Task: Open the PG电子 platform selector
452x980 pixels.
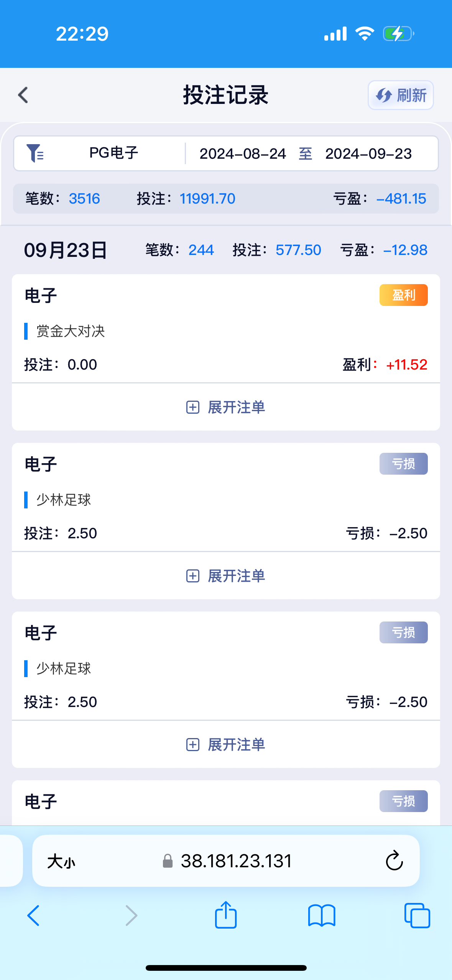Action: [x=113, y=153]
